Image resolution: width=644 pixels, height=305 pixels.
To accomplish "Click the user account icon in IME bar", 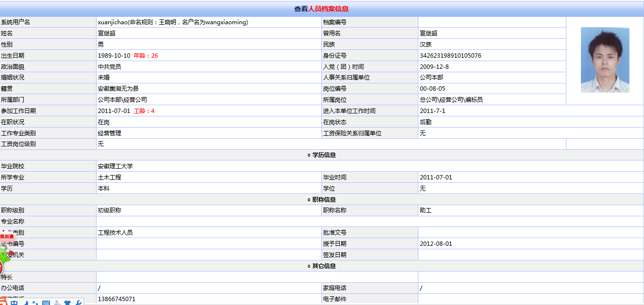I will [57, 303].
